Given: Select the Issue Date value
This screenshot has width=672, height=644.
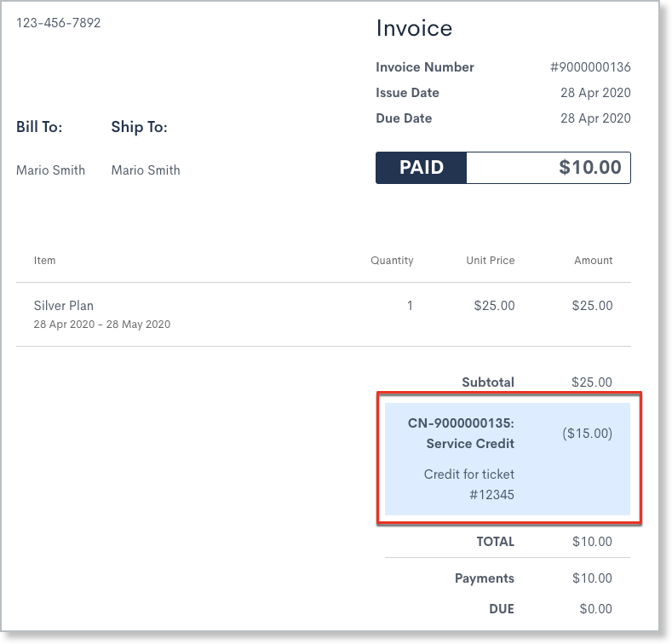Looking at the screenshot, I should pyautogui.click(x=595, y=93).
